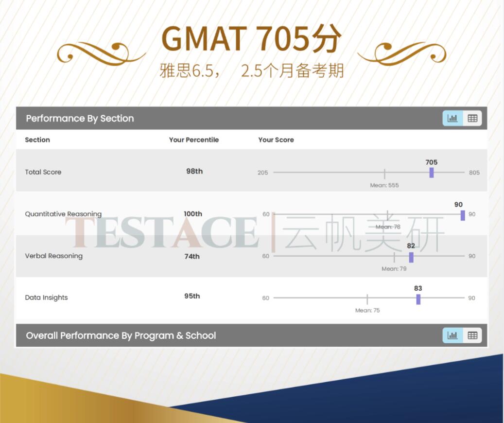The image size is (504, 423).
Task: Click the Total Score 705 marker
Action: (x=432, y=173)
